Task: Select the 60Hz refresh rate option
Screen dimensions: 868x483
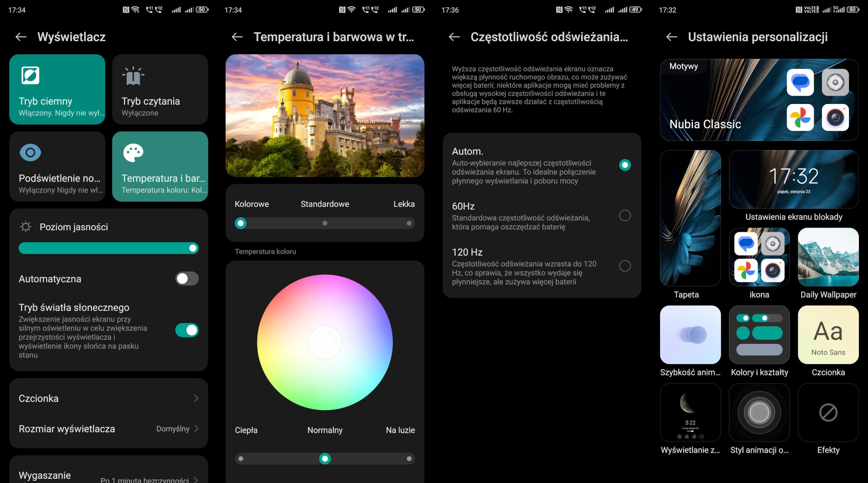Action: [624, 216]
